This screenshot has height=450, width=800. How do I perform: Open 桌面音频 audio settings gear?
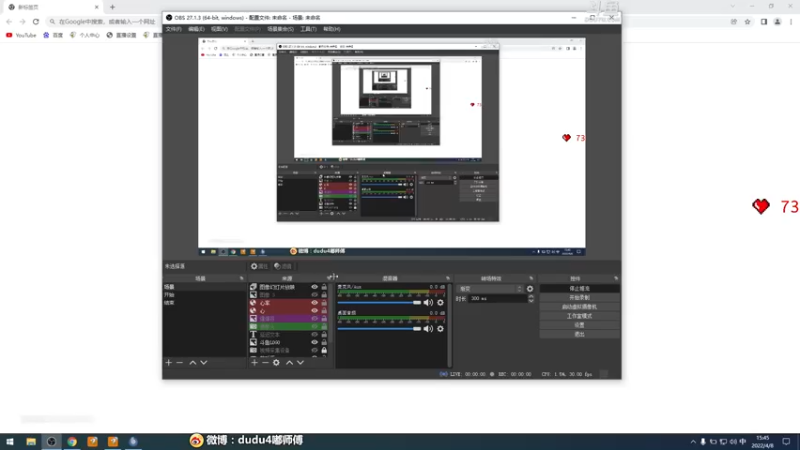440,329
